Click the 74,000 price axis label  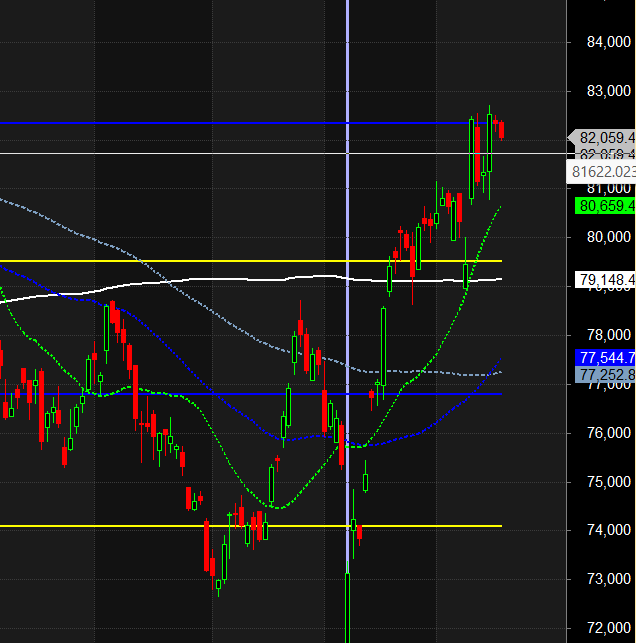609,530
